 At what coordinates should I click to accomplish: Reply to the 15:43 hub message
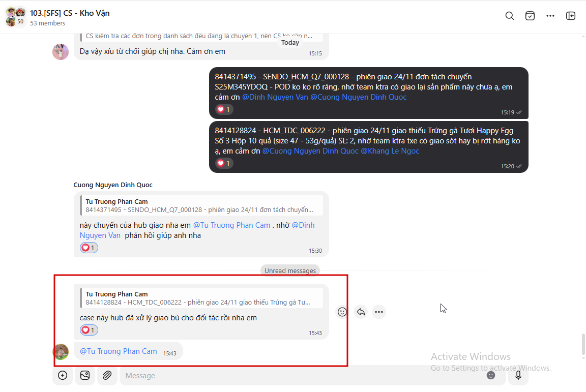tap(361, 312)
